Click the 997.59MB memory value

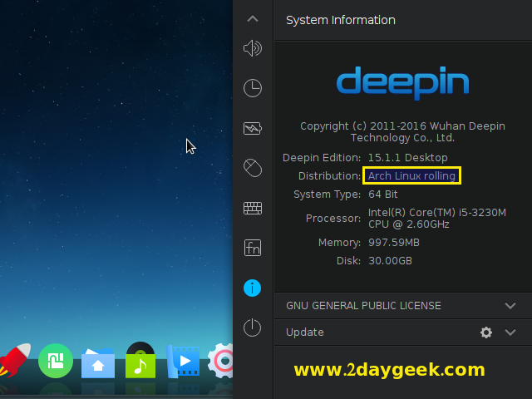click(x=394, y=242)
